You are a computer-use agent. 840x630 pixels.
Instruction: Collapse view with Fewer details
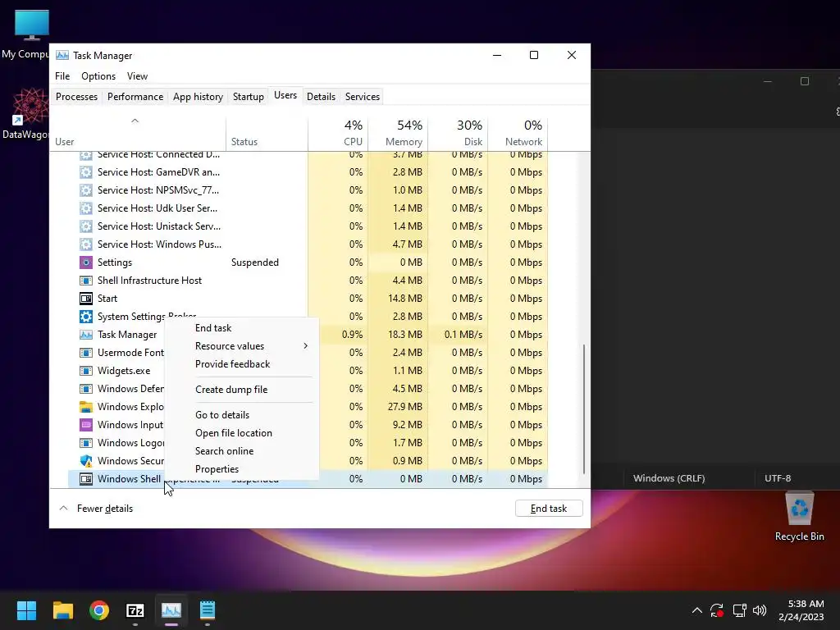pyautogui.click(x=95, y=509)
